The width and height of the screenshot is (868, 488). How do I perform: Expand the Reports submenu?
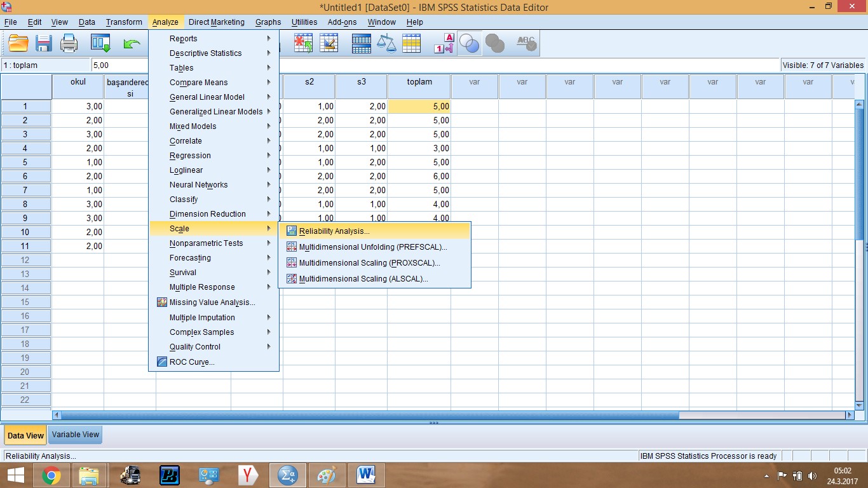pyautogui.click(x=214, y=39)
